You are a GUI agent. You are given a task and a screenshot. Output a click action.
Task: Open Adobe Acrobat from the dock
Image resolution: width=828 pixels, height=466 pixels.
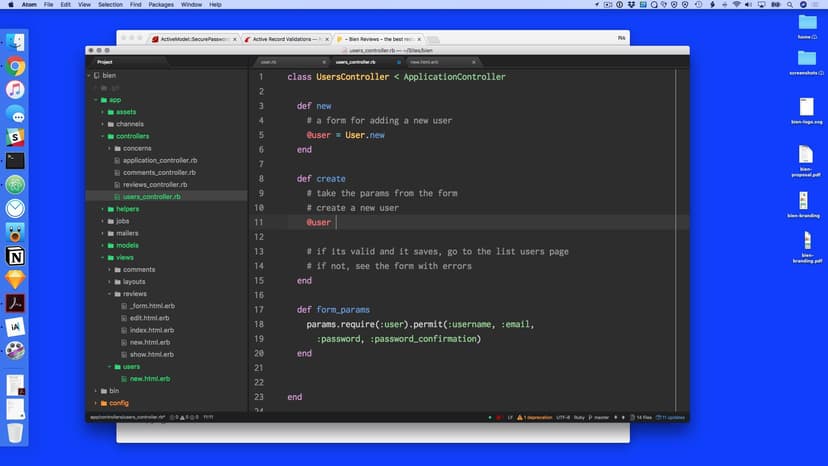16,303
